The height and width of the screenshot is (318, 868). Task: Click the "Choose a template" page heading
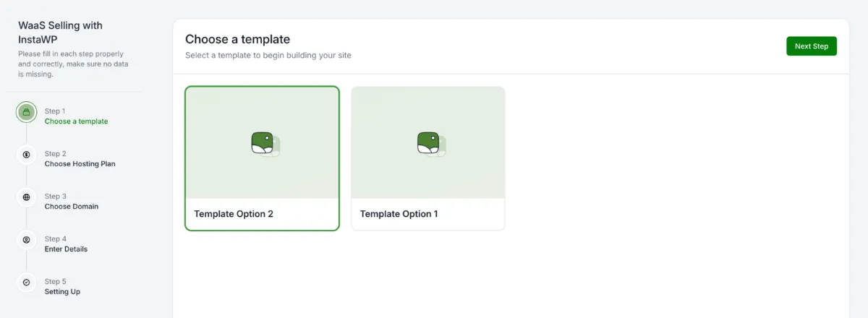coord(237,39)
